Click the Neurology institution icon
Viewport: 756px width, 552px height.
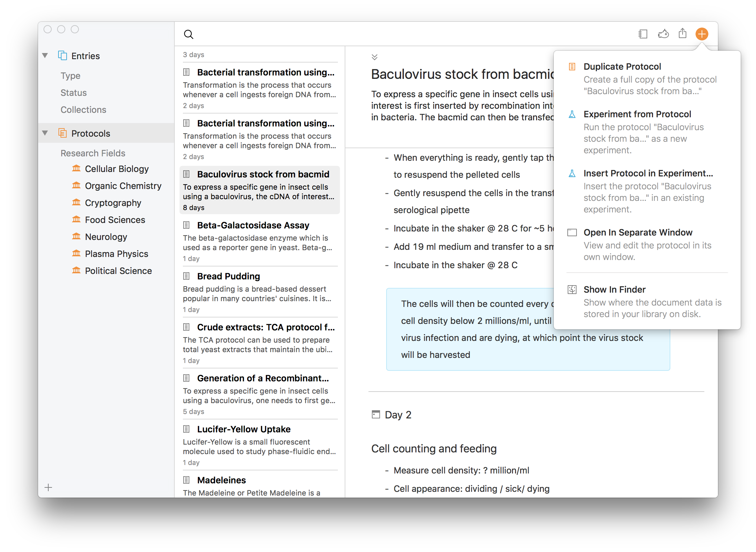(76, 236)
